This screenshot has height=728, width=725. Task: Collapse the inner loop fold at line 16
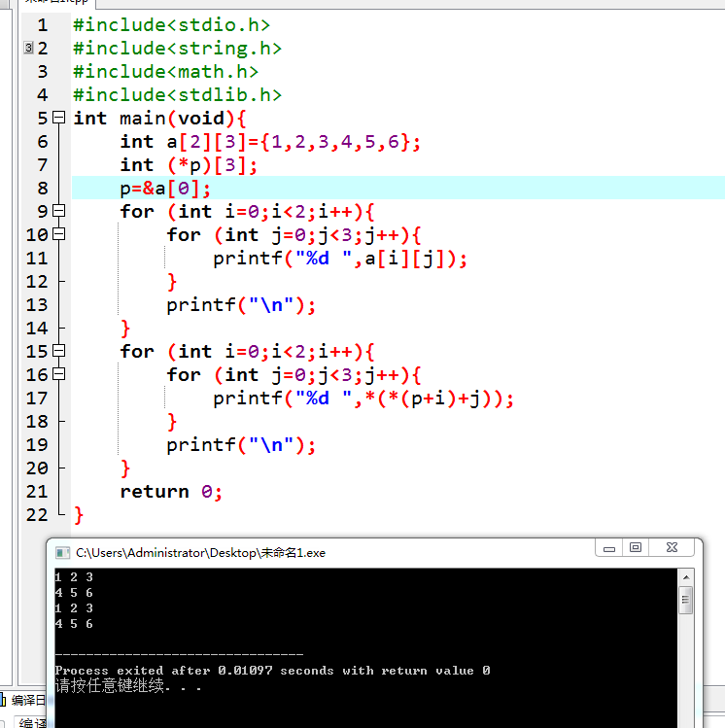[58, 374]
